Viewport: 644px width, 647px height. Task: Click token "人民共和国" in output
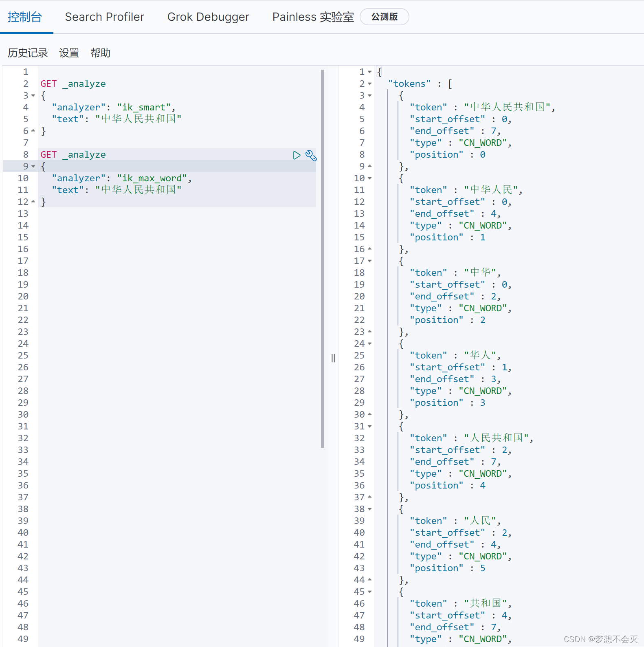tap(497, 438)
